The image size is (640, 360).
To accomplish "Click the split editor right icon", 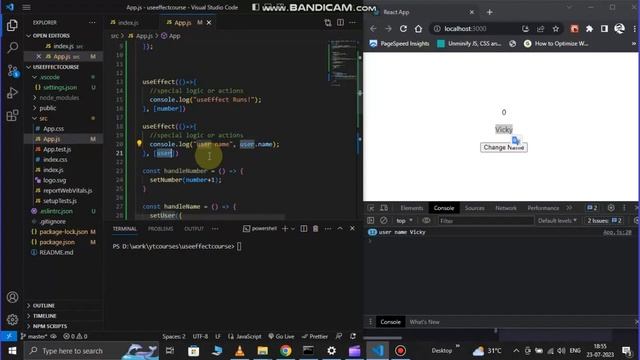I will click(x=340, y=23).
